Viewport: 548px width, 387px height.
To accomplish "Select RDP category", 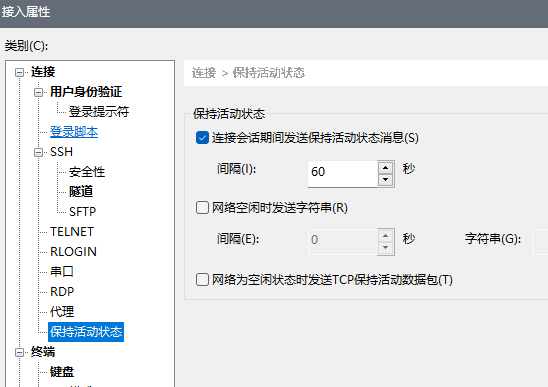I will pyautogui.click(x=62, y=292).
